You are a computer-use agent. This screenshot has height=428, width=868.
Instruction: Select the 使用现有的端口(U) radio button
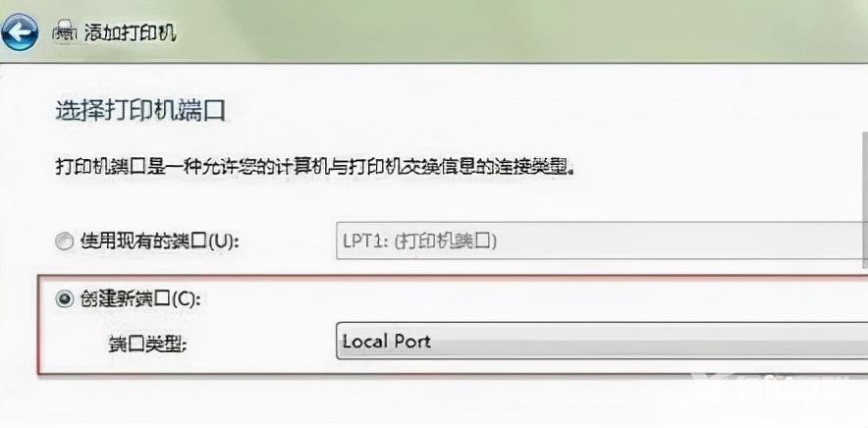pyautogui.click(x=65, y=241)
